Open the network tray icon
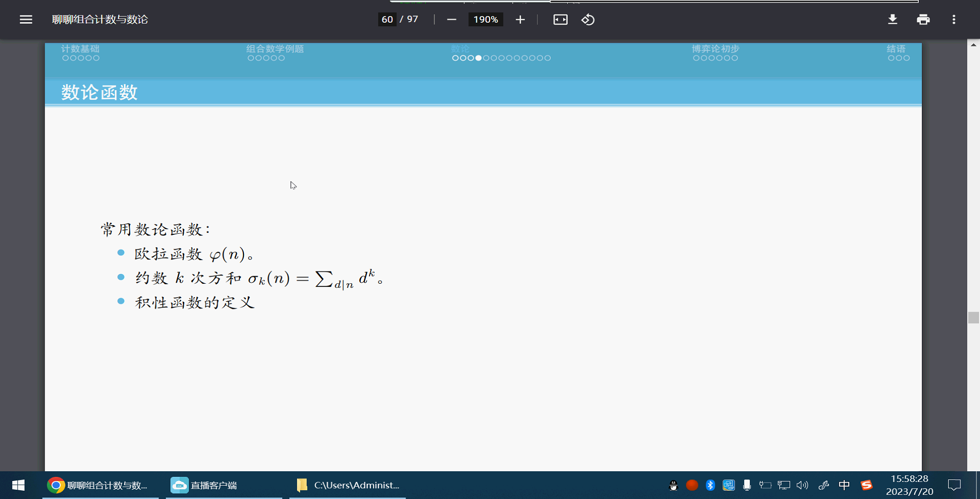Image resolution: width=980 pixels, height=499 pixels. (x=784, y=485)
